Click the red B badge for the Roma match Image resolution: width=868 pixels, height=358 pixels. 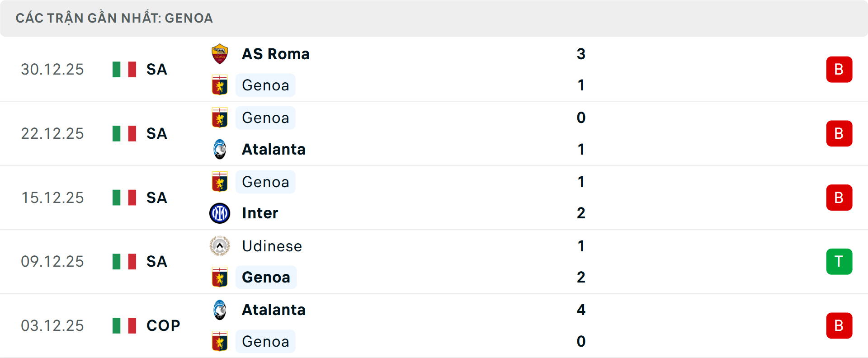click(x=839, y=69)
